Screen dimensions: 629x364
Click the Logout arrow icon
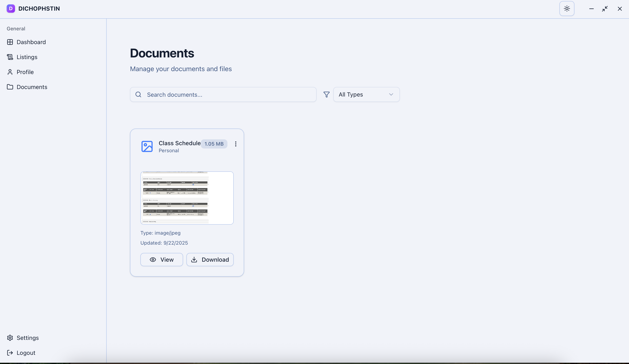click(10, 353)
